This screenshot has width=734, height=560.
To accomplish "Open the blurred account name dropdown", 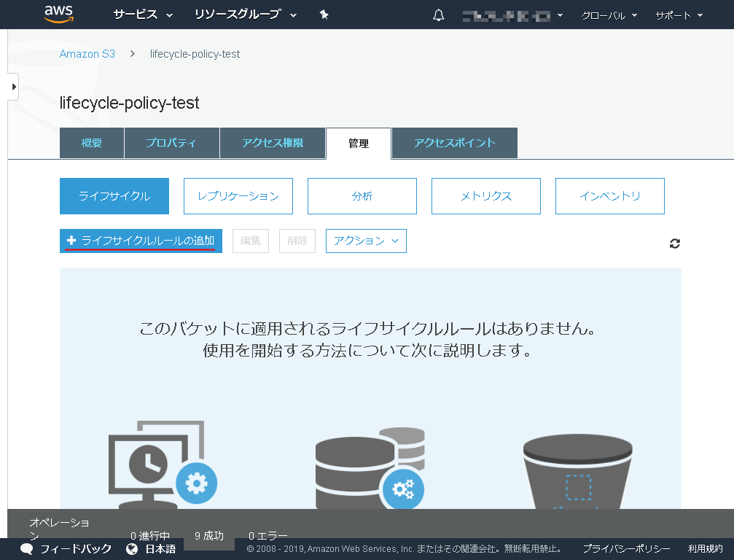I will coord(512,16).
